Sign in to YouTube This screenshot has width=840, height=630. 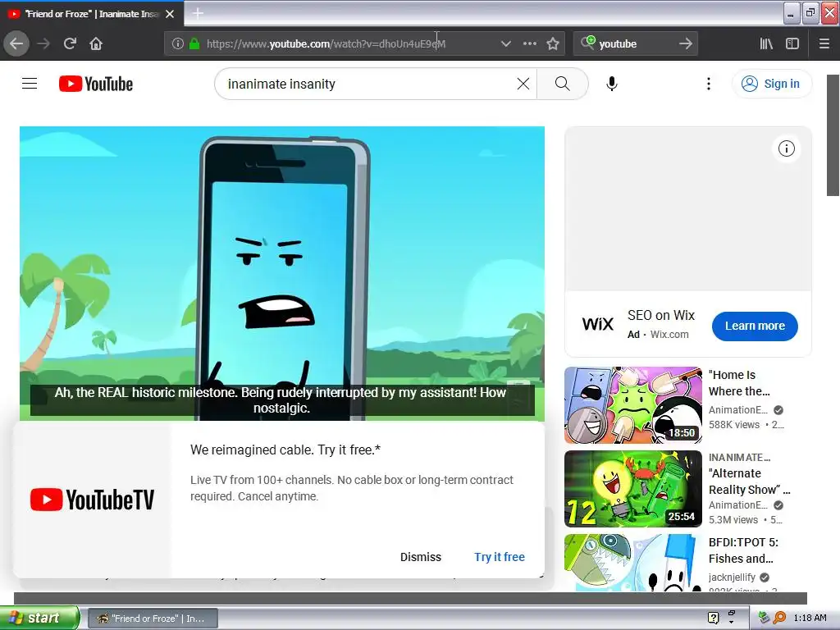[771, 84]
